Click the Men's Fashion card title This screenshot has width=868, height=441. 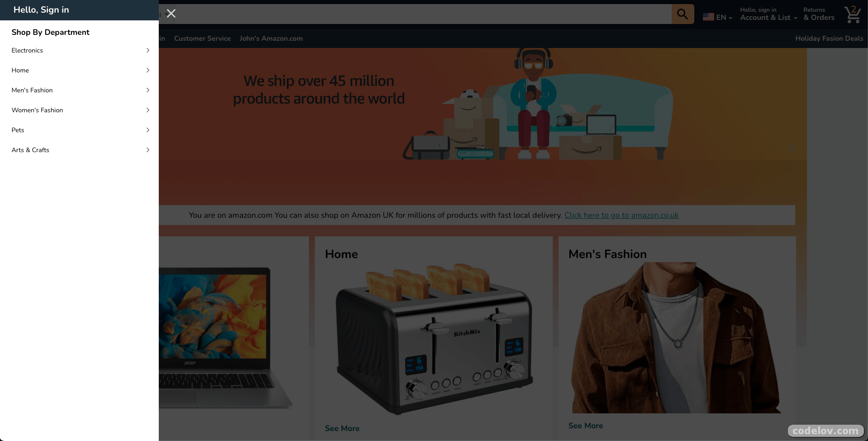(x=607, y=254)
